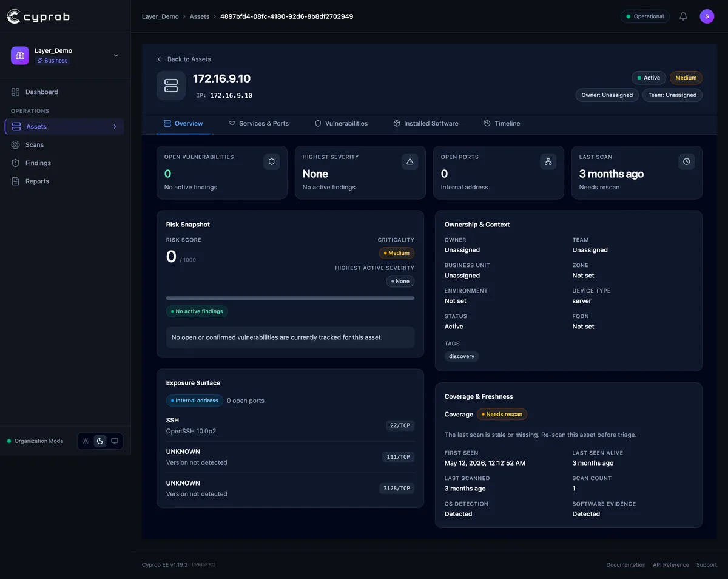Viewport: 728px width, 579px height.
Task: Click the 22/TCP port chip
Action: [400, 425]
